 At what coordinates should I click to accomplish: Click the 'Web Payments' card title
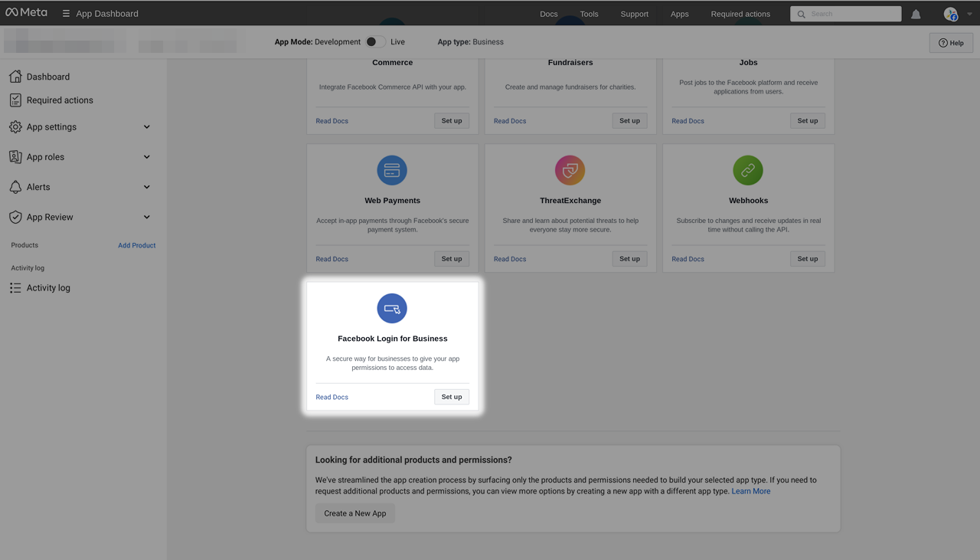[x=393, y=201]
